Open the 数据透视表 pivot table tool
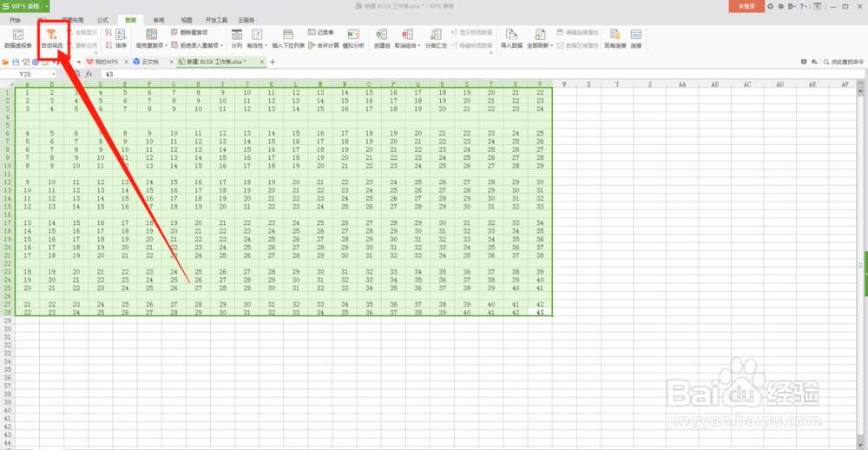868x450 pixels. [18, 39]
